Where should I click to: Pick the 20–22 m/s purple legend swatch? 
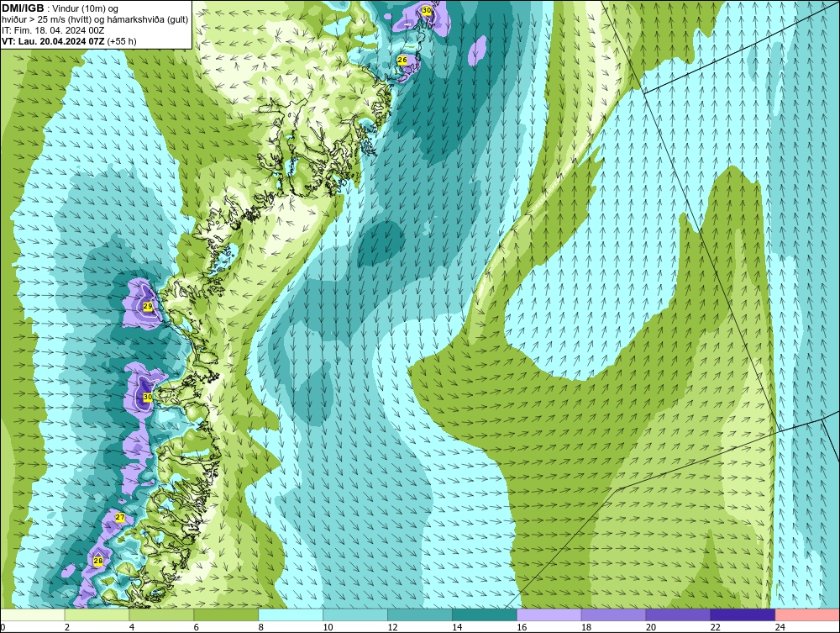(678, 615)
